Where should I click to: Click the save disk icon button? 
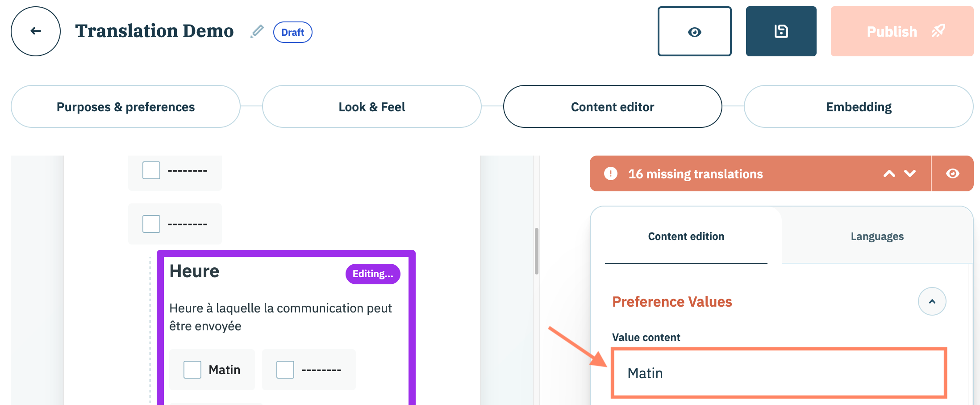coord(781,31)
